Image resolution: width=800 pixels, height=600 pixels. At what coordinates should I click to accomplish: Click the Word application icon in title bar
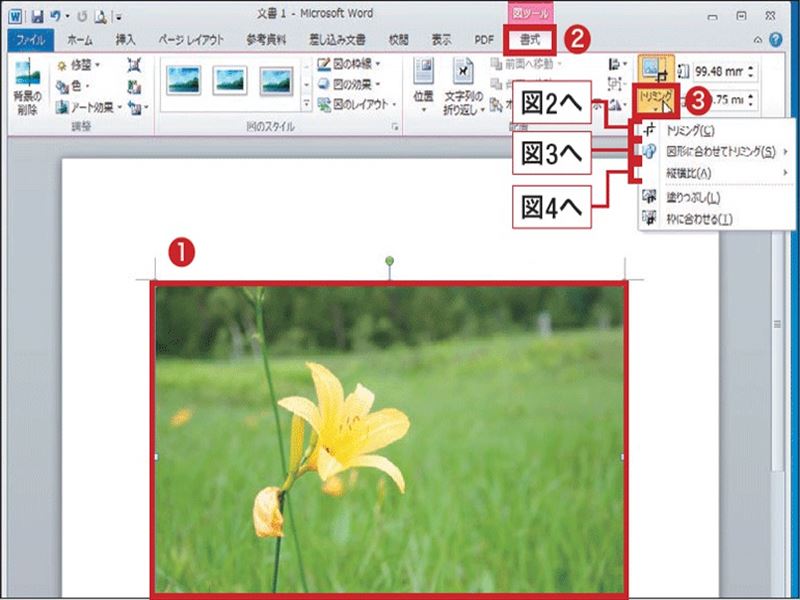[x=13, y=15]
